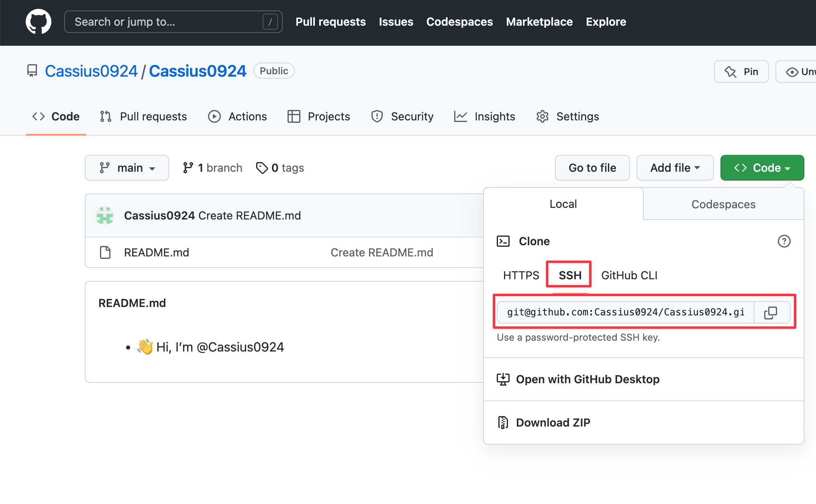
Task: View the 0 tags link
Action: point(280,168)
